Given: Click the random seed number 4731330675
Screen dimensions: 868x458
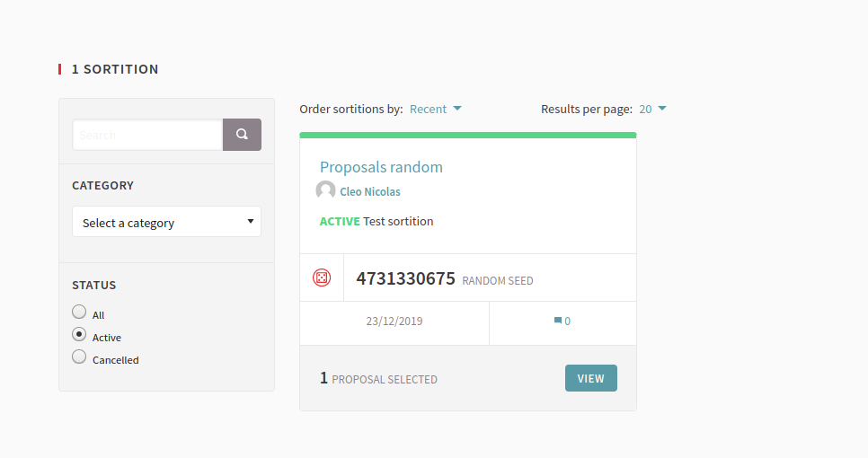Looking at the screenshot, I should pyautogui.click(x=405, y=278).
